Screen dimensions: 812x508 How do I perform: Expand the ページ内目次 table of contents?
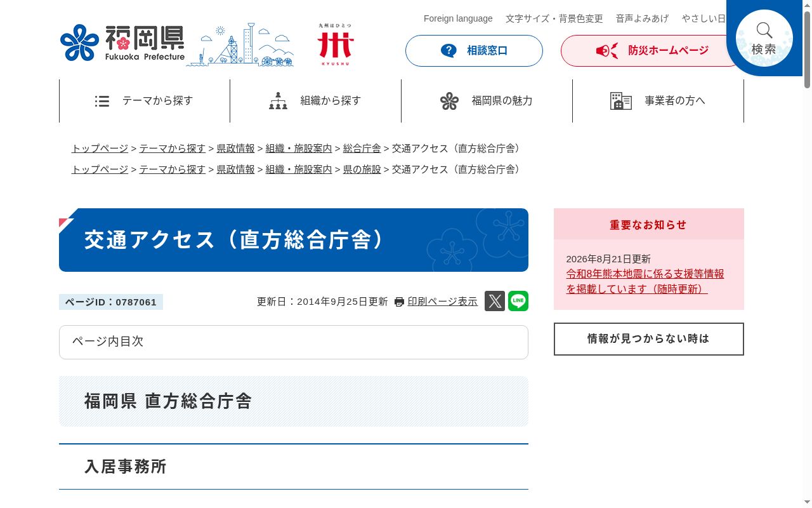pyautogui.click(x=294, y=342)
